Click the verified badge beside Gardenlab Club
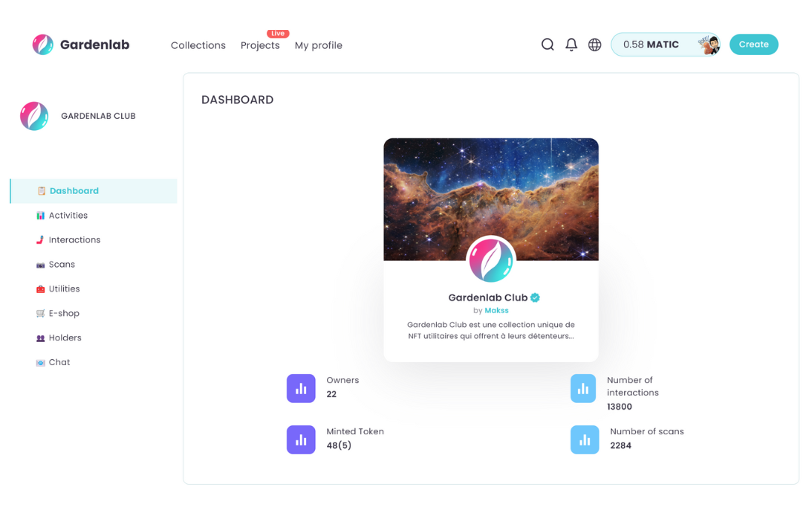This screenshot has width=812, height=526. click(535, 297)
